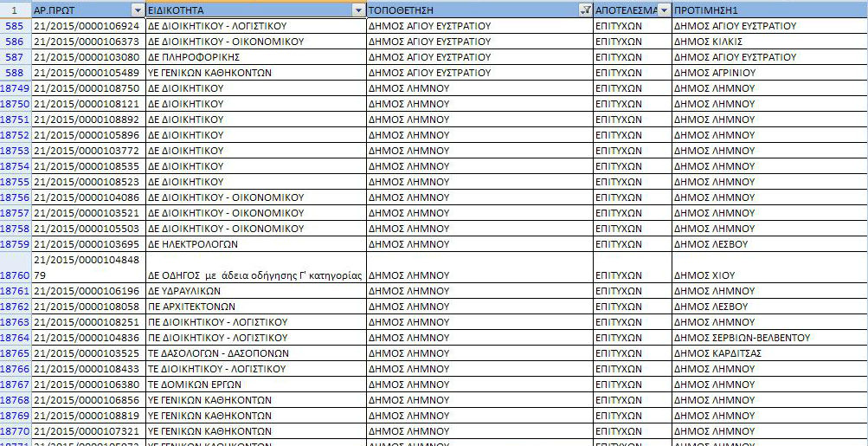The height and width of the screenshot is (446, 868).
Task: Select the ΔΕ ΗΛΕΚΤΡΟΛΟΓΩΝ cell
Action: click(255, 244)
